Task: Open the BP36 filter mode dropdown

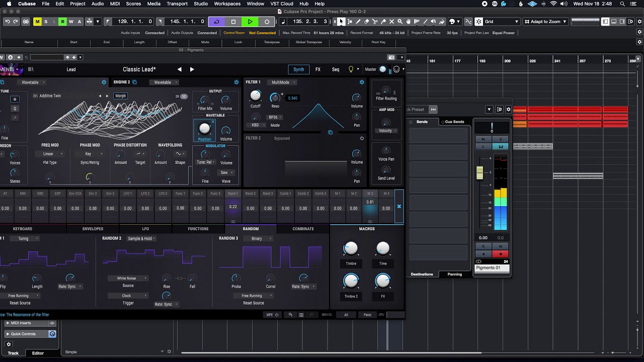Action: [275, 117]
